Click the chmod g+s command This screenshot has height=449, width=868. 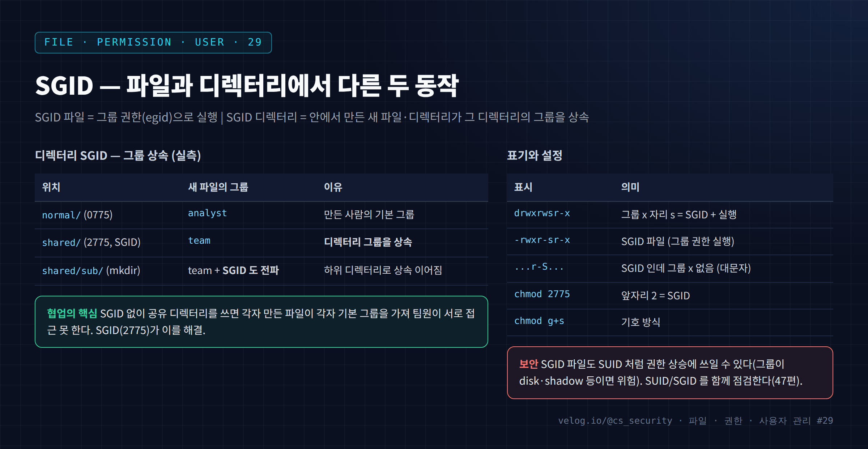click(x=539, y=321)
